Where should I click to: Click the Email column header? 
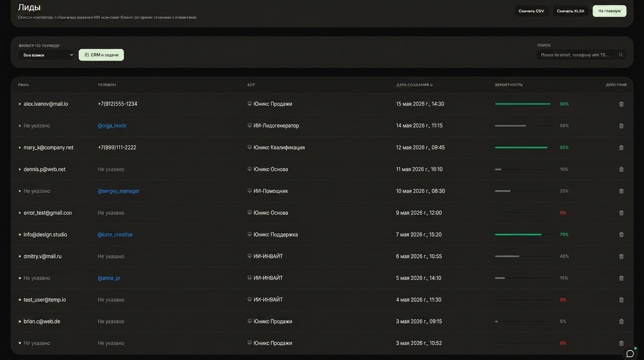tap(24, 85)
